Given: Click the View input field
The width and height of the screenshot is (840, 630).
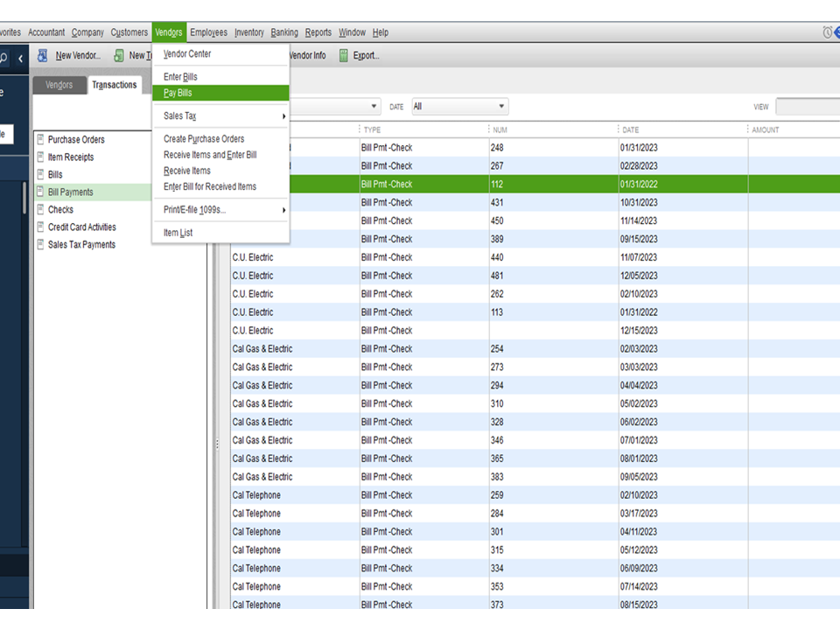Looking at the screenshot, I should pos(807,107).
